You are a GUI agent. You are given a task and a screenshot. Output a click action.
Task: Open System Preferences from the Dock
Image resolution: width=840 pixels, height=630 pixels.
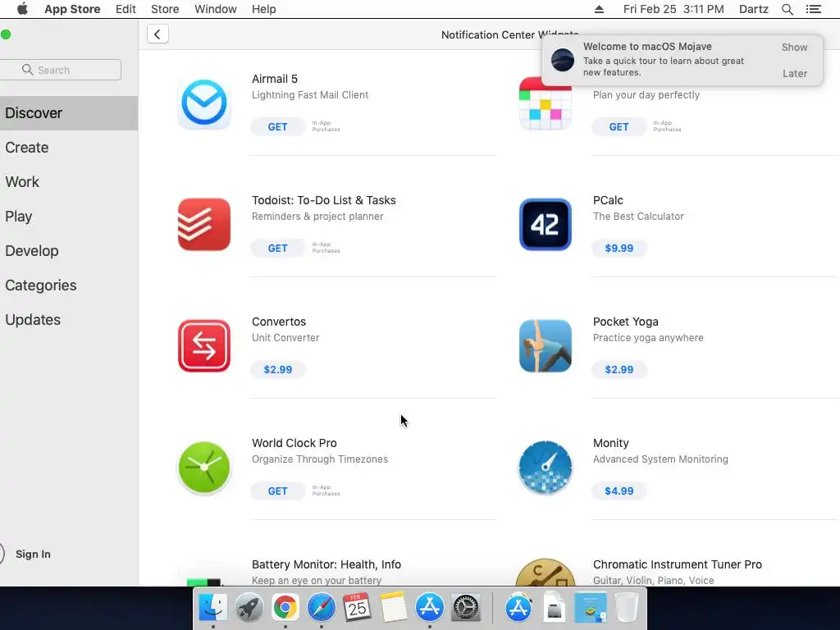click(466, 608)
